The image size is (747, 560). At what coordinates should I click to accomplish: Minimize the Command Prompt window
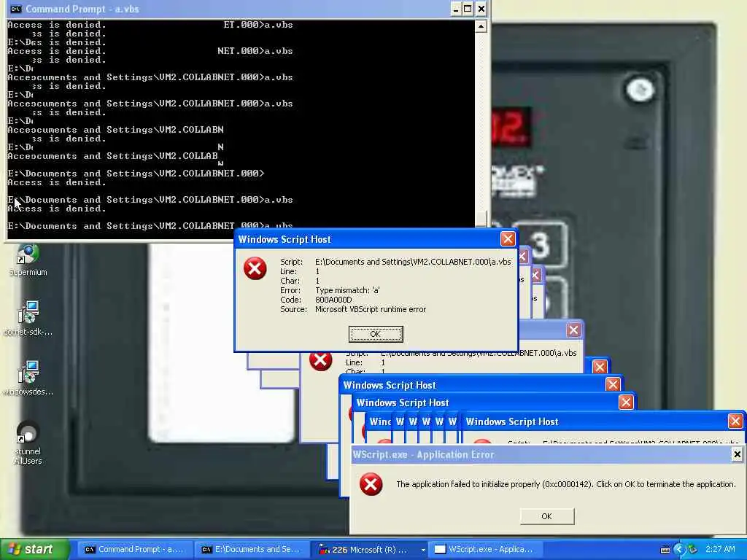click(x=455, y=9)
